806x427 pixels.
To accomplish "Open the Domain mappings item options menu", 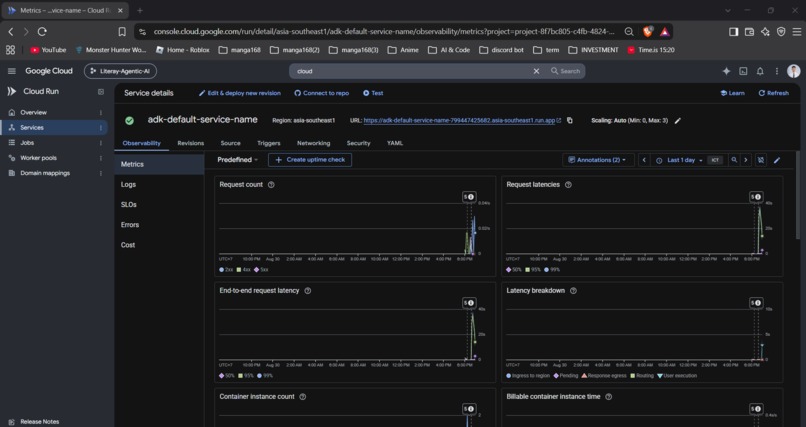I will pyautogui.click(x=101, y=173).
